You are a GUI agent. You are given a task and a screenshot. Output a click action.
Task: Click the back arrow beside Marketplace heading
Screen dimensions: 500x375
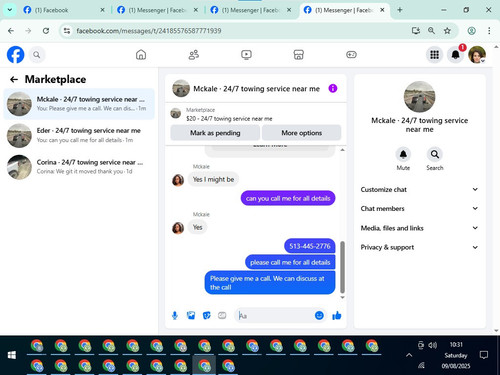click(14, 79)
